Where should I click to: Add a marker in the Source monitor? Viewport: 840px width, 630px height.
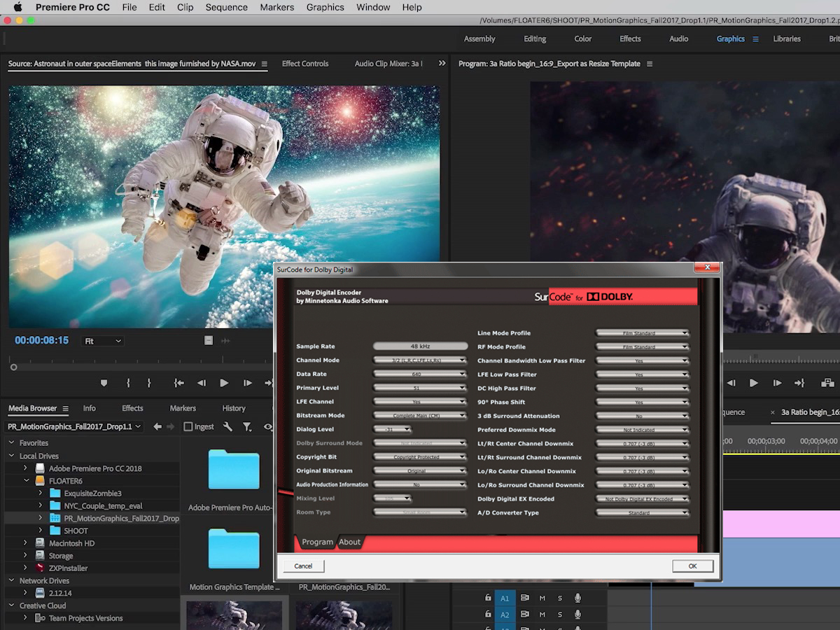click(x=104, y=383)
